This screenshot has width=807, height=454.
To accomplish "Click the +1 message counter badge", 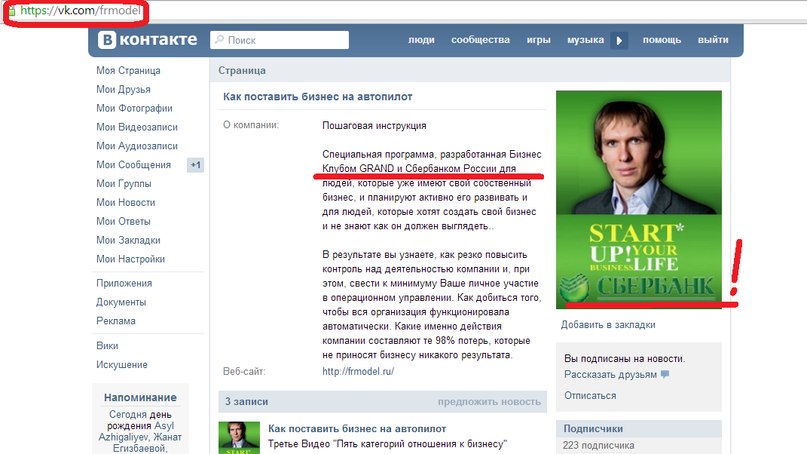I will pos(195,165).
